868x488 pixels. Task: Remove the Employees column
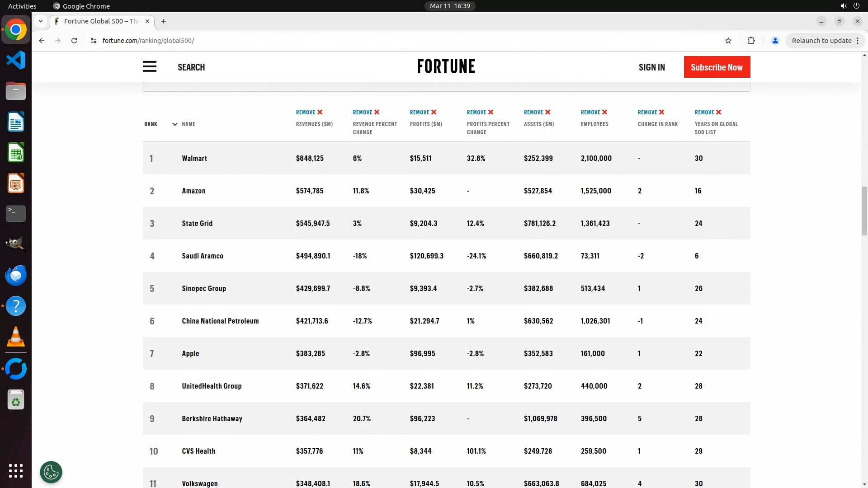coord(594,112)
